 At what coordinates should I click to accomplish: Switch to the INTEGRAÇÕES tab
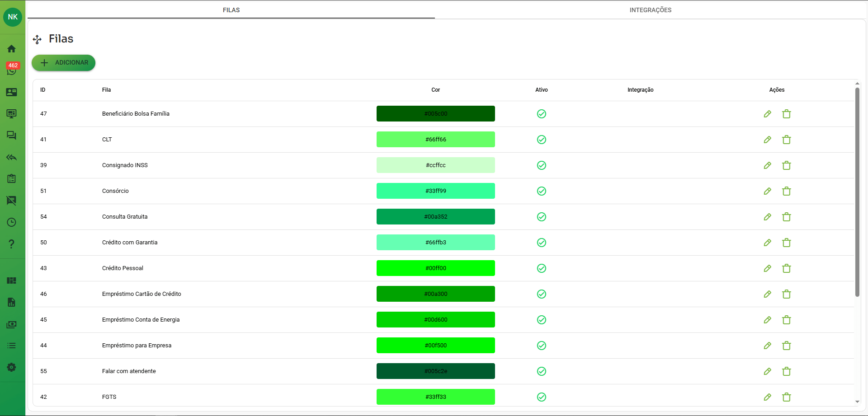(650, 10)
